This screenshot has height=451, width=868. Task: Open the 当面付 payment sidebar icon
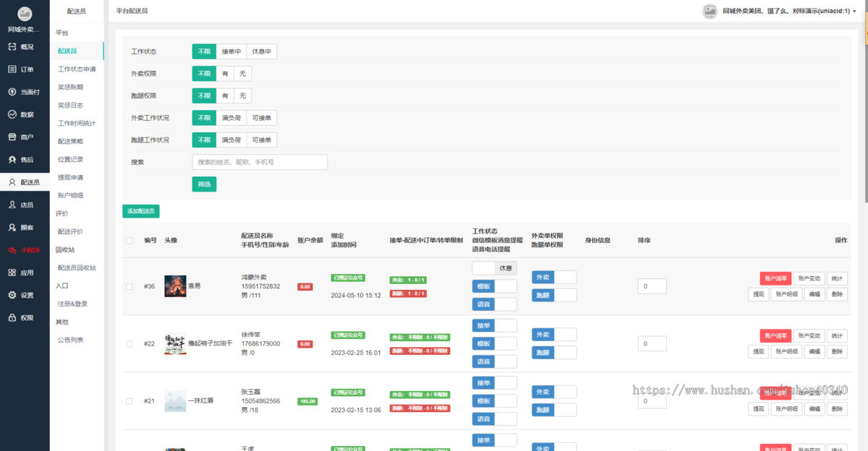[12, 92]
